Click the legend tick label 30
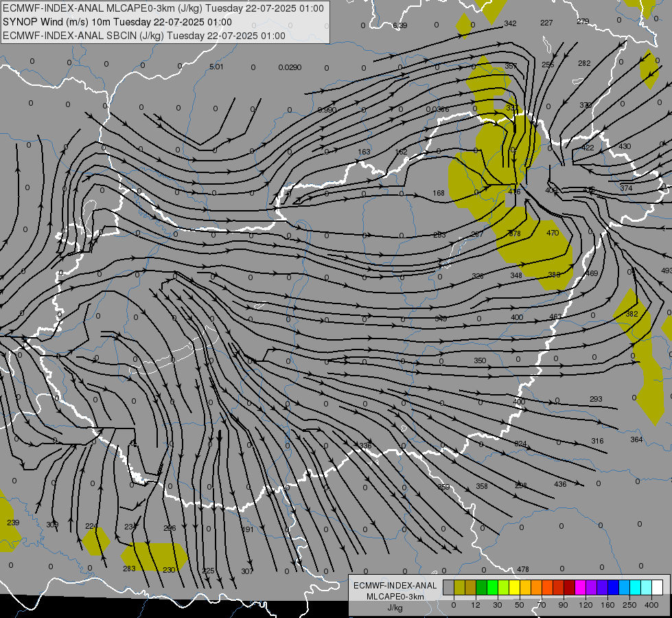Image resolution: width=672 pixels, height=618 pixels. click(498, 605)
